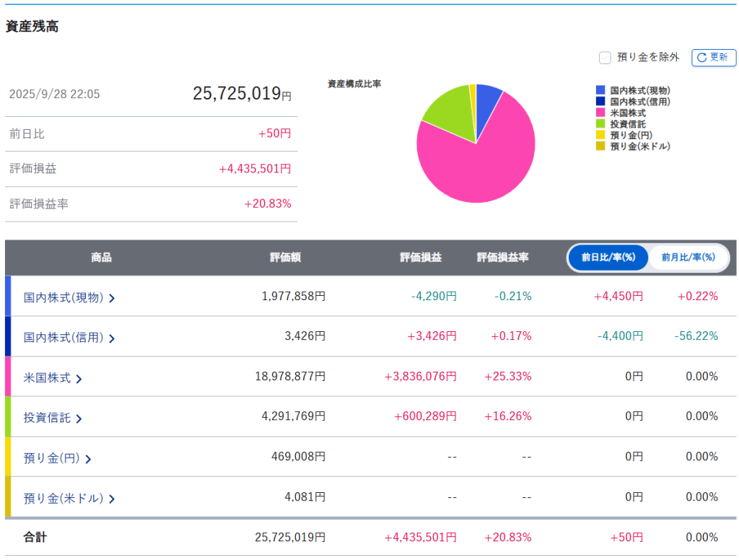
Task: Click green legend swatch for 投資信託
Action: click(x=600, y=124)
